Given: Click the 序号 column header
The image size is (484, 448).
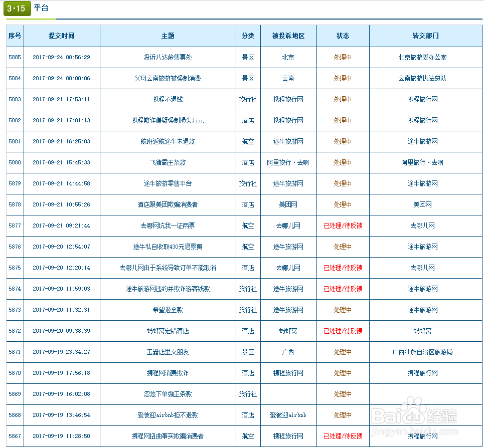Looking at the screenshot, I should [x=15, y=36].
